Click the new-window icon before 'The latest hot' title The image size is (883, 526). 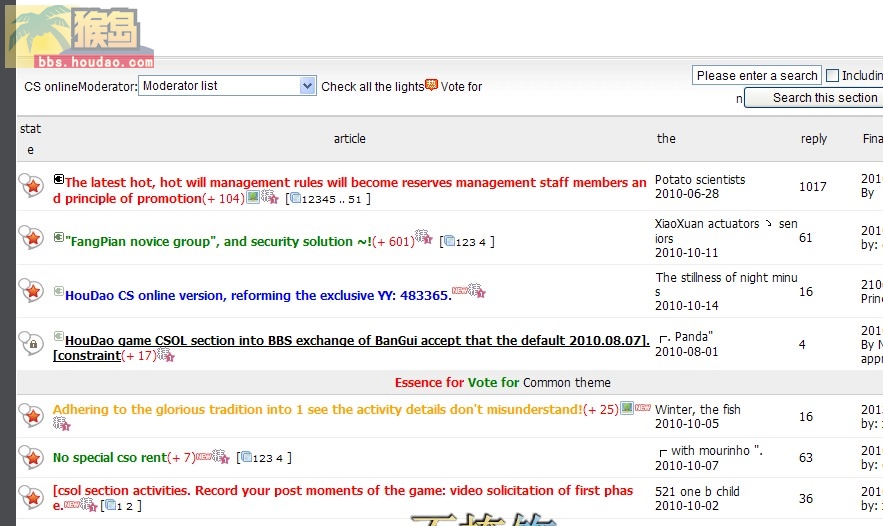pos(59,179)
